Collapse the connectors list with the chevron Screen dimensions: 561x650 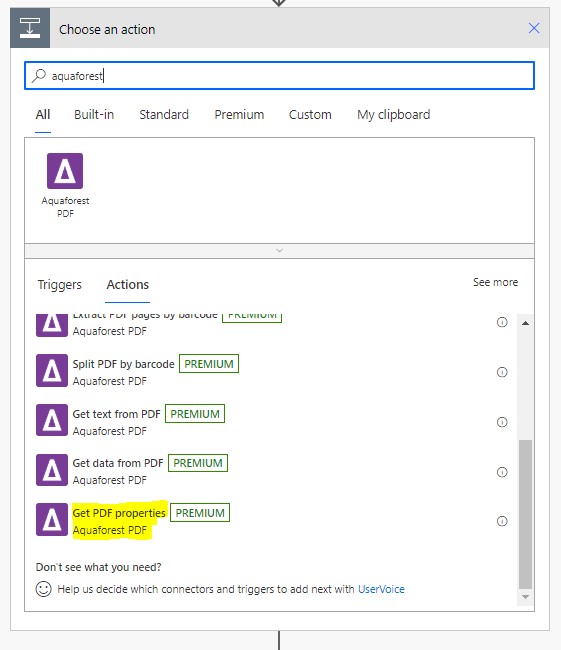(x=279, y=251)
